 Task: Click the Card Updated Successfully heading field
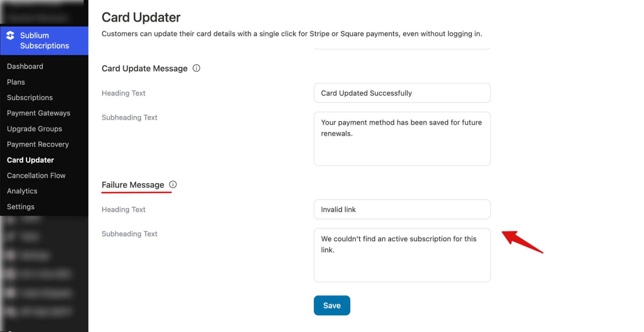click(x=401, y=93)
